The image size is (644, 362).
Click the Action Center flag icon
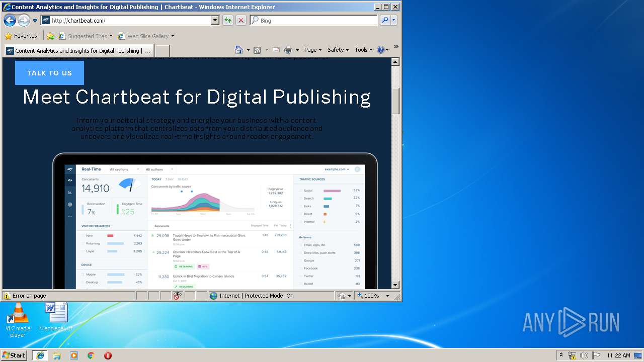(x=596, y=355)
